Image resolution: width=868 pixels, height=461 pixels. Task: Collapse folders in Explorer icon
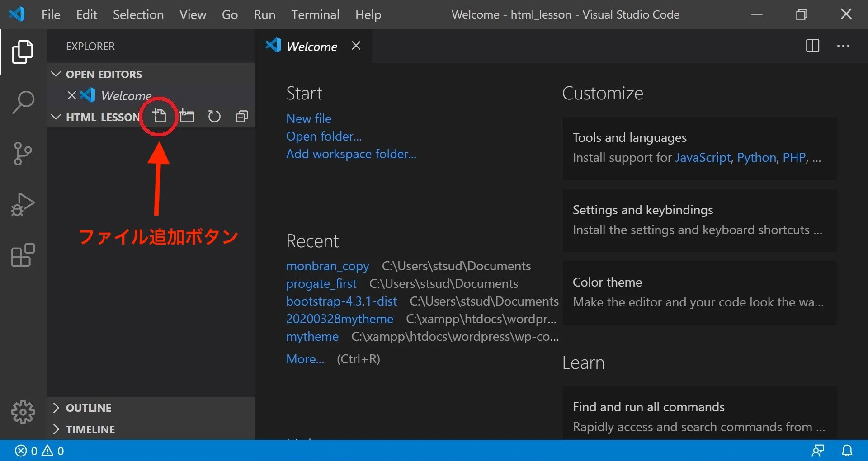(242, 116)
